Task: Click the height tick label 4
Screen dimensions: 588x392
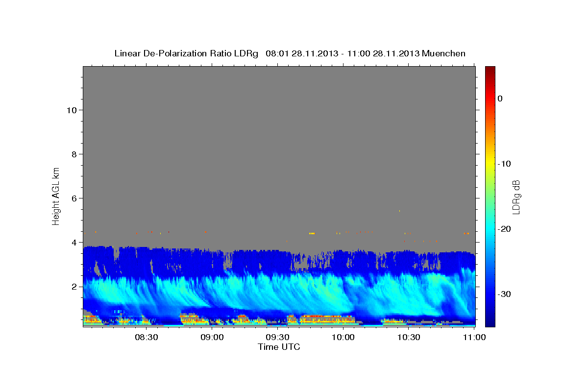Action: 74,242
